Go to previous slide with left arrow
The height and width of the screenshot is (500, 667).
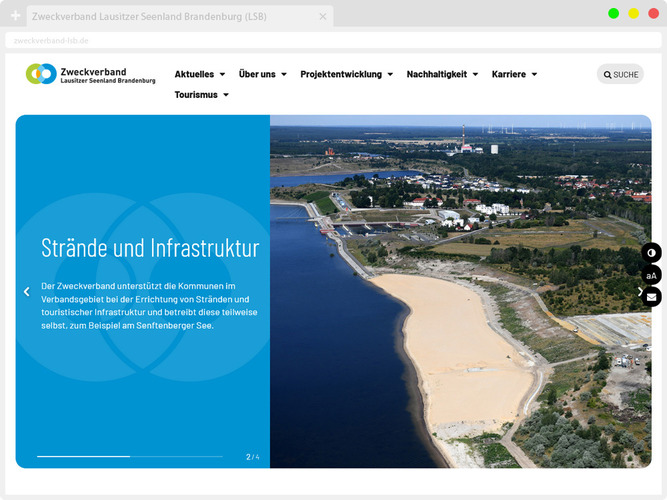27,292
